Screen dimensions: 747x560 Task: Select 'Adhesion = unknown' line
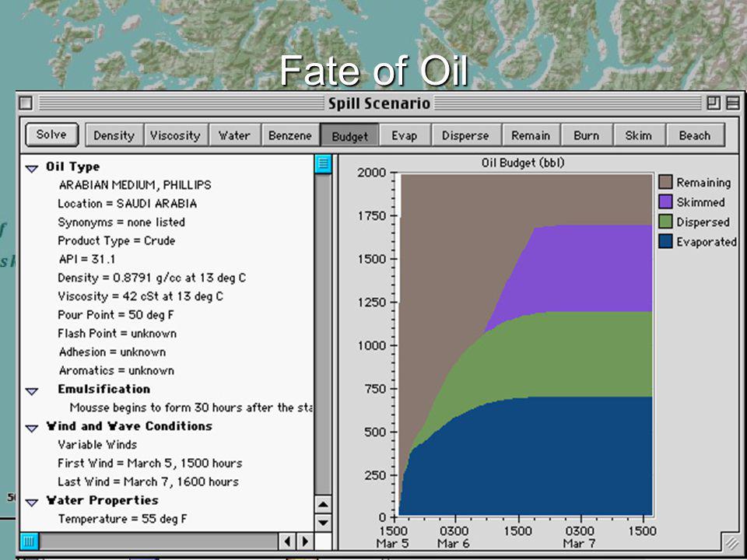click(112, 352)
